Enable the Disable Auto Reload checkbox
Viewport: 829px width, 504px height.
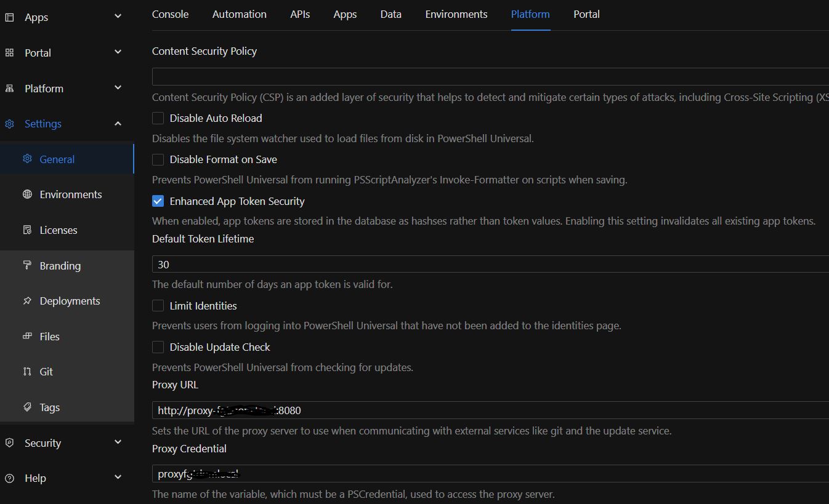coord(158,118)
